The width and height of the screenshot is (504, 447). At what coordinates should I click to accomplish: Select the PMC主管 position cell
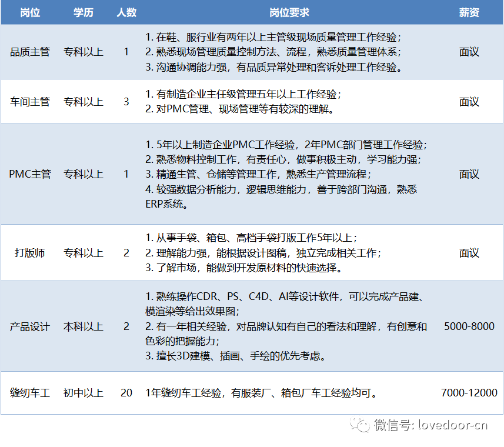click(30, 174)
